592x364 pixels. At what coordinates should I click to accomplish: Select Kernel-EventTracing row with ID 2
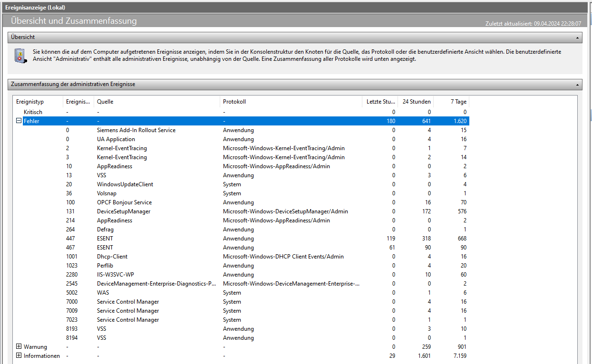242,148
